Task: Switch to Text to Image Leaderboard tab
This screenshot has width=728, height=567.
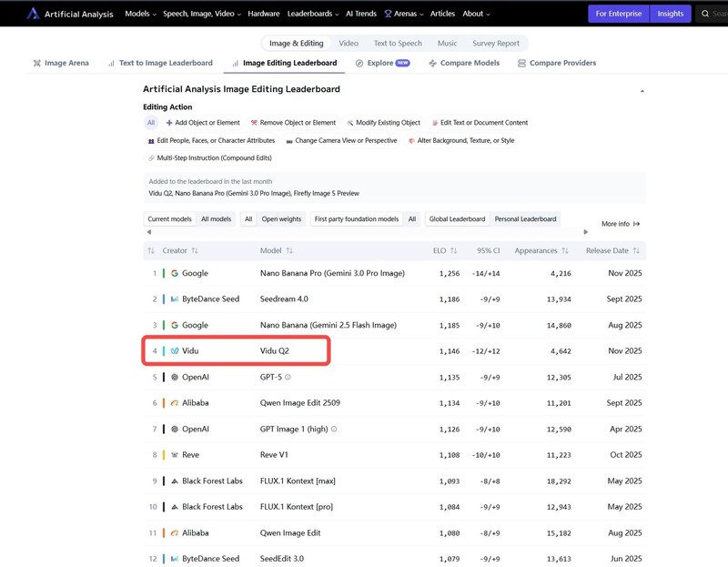Action: pos(159,64)
